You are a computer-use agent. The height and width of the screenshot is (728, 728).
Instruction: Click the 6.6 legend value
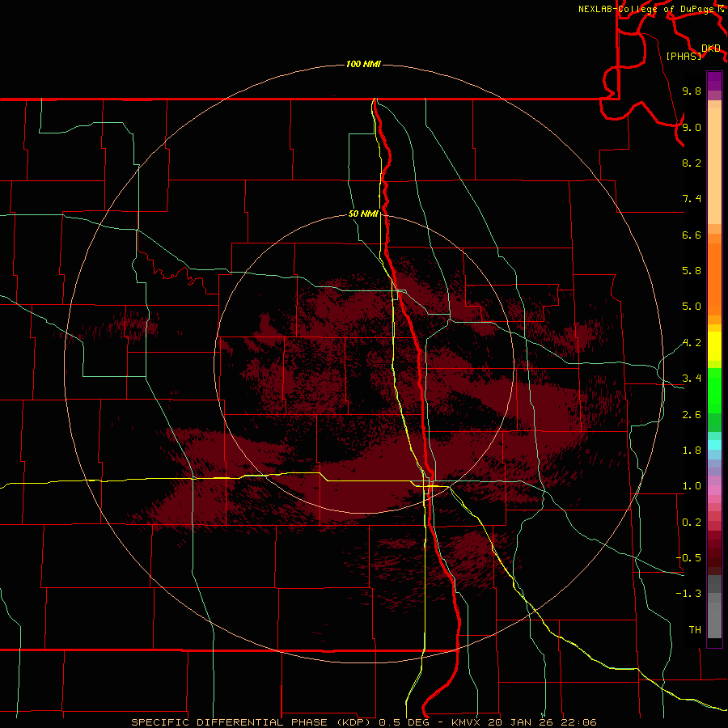pyautogui.click(x=692, y=235)
